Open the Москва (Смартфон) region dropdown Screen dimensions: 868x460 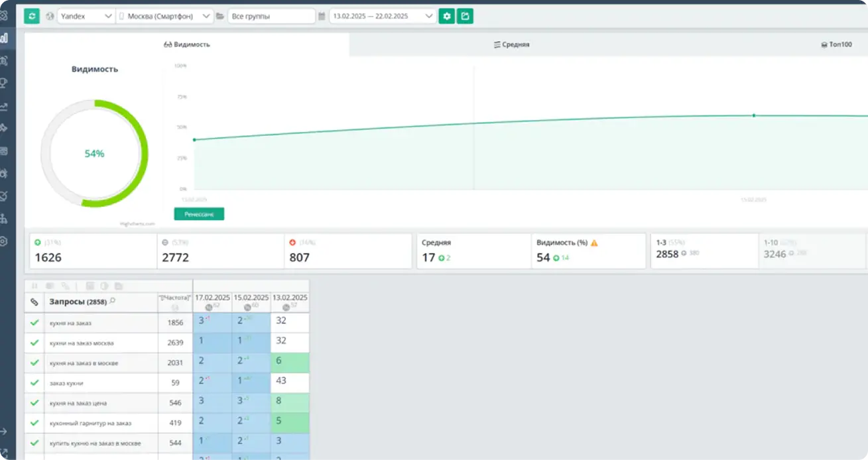click(164, 16)
